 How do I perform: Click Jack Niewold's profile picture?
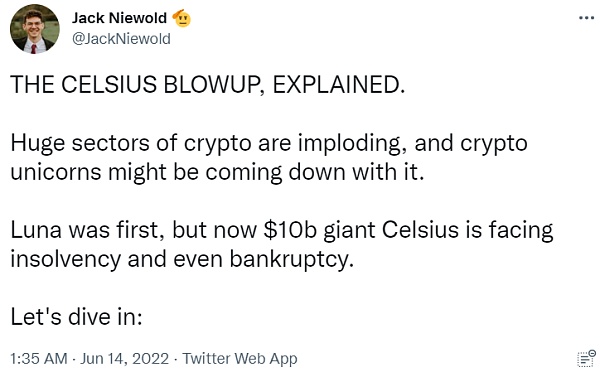(x=35, y=29)
